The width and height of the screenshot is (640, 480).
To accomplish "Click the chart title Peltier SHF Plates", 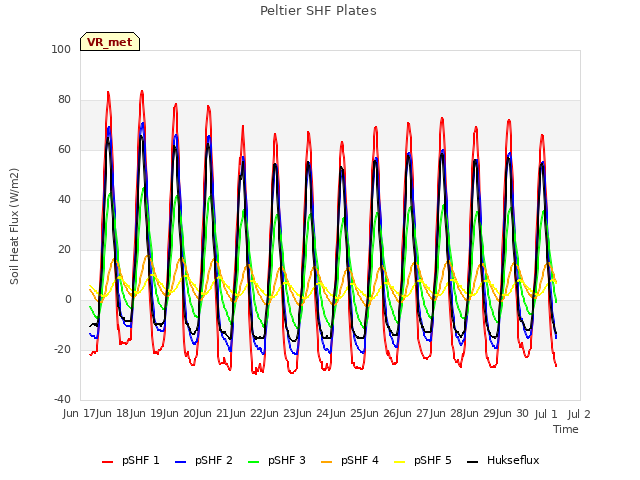I will pyautogui.click(x=318, y=11).
